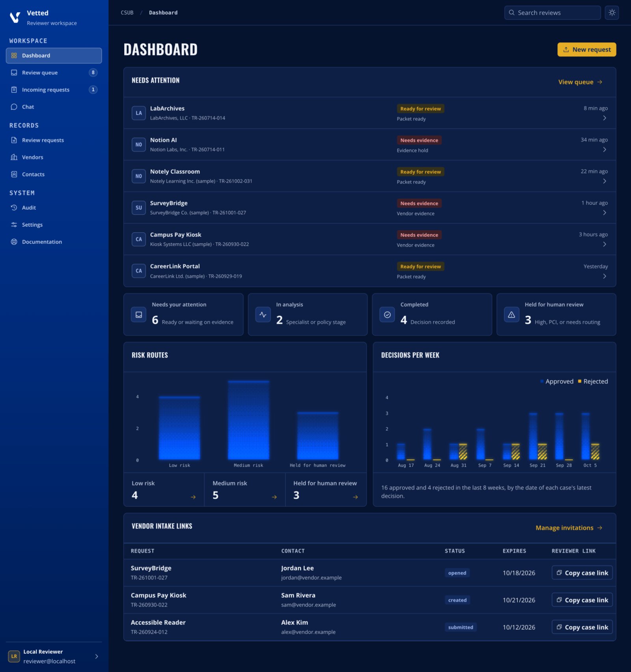Copy case link for Accessible Reader
The image size is (631, 672).
point(582,627)
